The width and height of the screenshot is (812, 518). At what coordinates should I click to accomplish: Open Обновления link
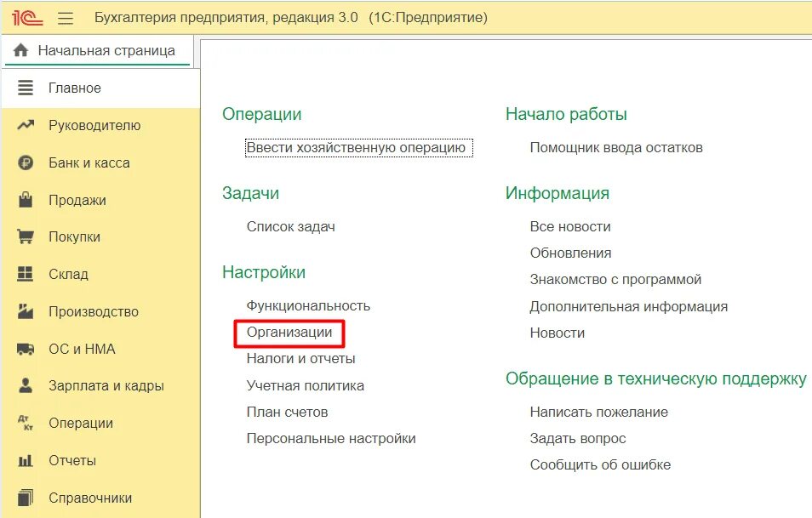point(570,253)
